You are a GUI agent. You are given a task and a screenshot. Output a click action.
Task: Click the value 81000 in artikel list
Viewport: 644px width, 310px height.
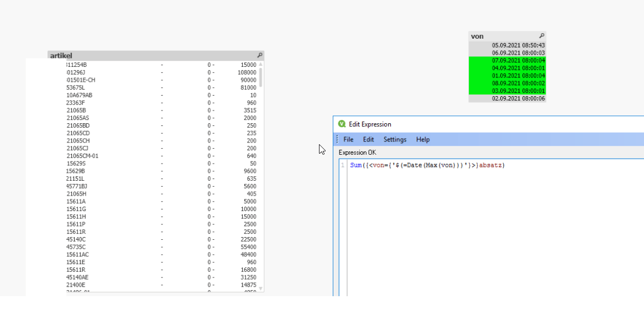(248, 88)
